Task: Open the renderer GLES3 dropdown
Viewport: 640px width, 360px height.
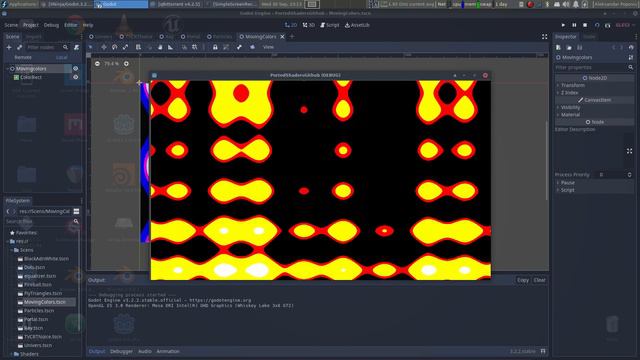Action: pos(625,25)
